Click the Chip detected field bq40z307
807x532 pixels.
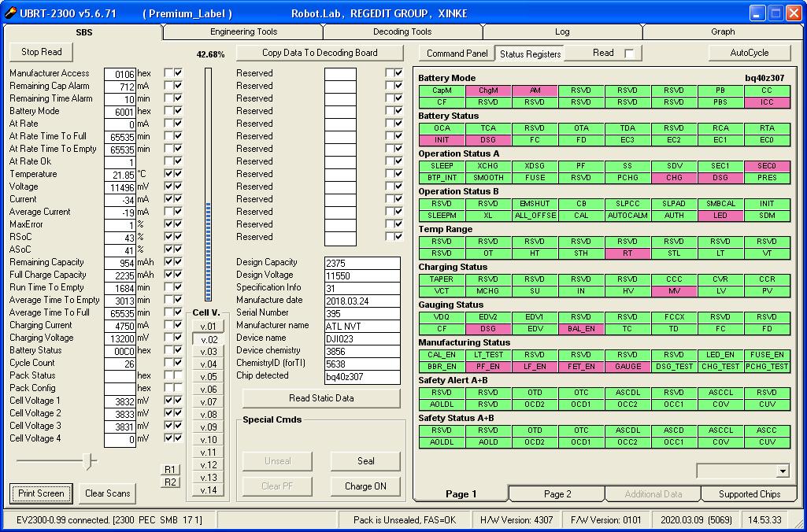click(x=362, y=376)
